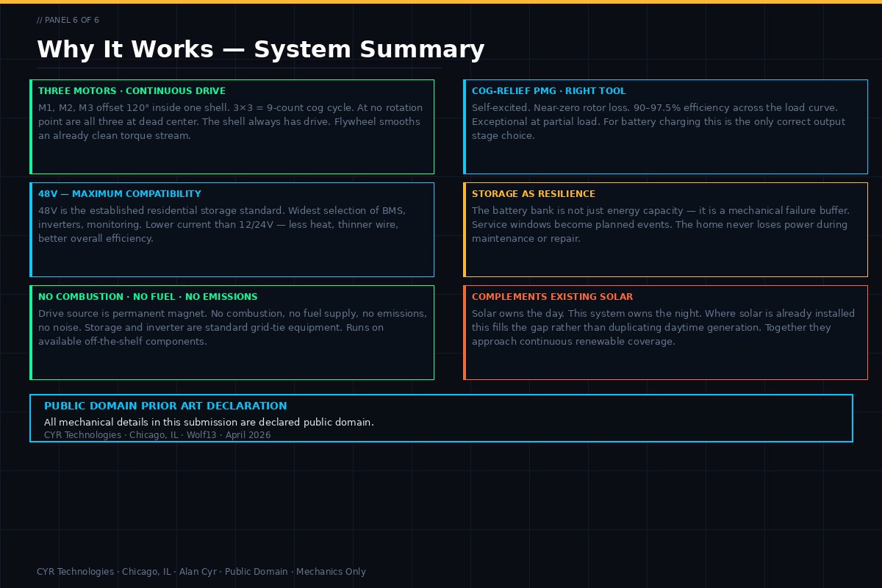Click the 'Why It Works — System Summary' title
Image resolution: width=882 pixels, height=588 pixels.
point(260,49)
